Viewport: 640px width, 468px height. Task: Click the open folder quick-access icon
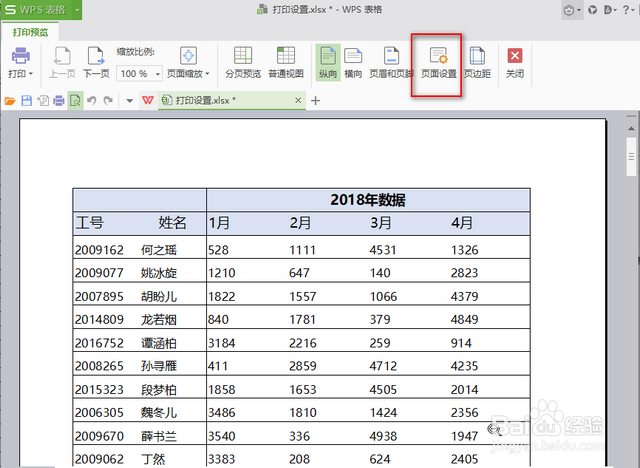[x=10, y=100]
